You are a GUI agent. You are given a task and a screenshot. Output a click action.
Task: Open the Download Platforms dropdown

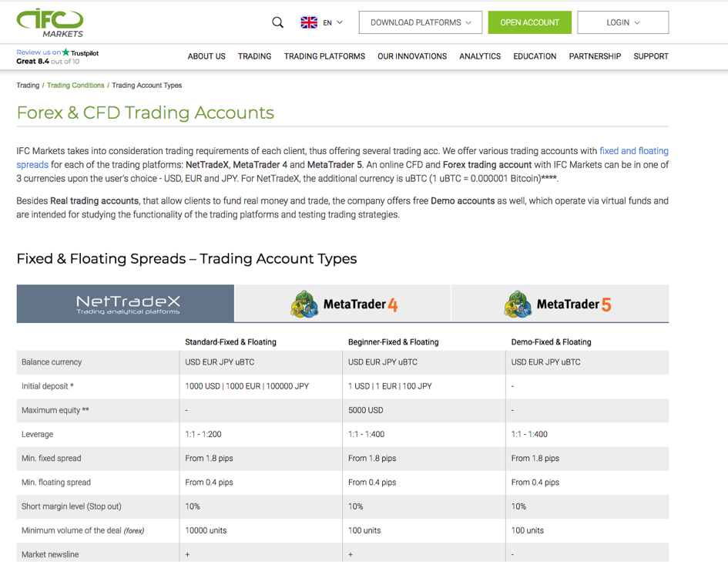coord(420,22)
